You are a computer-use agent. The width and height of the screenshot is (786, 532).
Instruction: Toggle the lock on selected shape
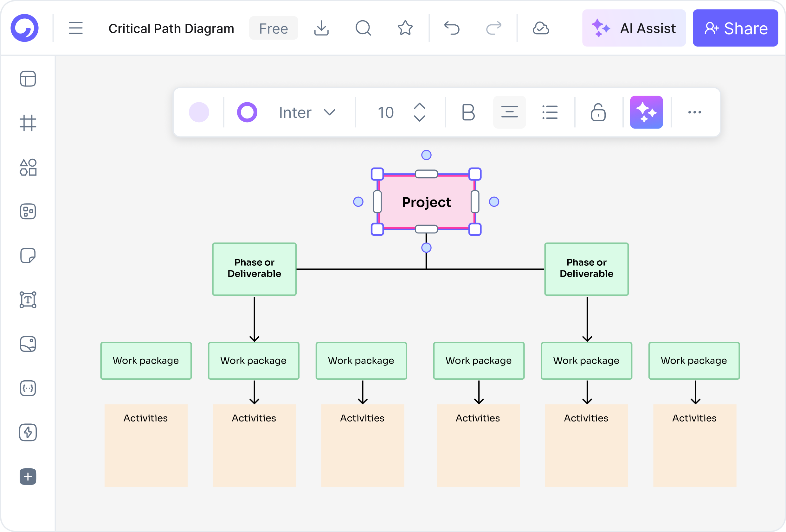(598, 112)
